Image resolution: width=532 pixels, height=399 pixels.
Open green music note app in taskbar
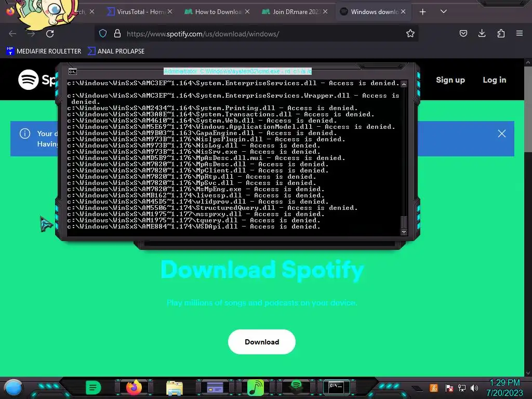[x=256, y=388]
